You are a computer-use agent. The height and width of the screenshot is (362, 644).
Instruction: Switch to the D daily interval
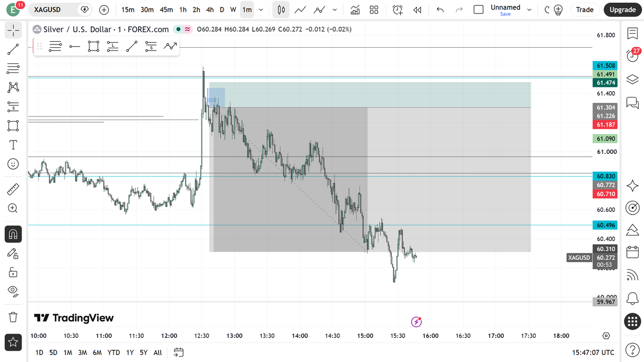coord(222,10)
